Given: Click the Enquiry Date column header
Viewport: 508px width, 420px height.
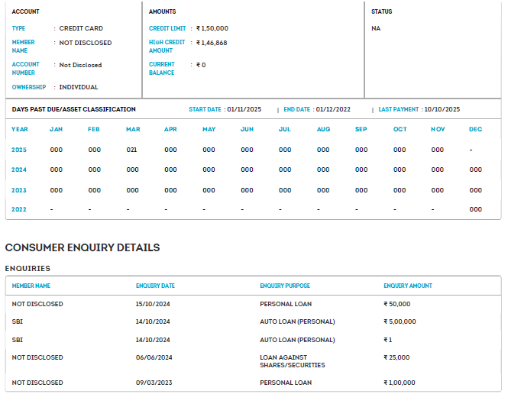Looking at the screenshot, I should (x=155, y=286).
